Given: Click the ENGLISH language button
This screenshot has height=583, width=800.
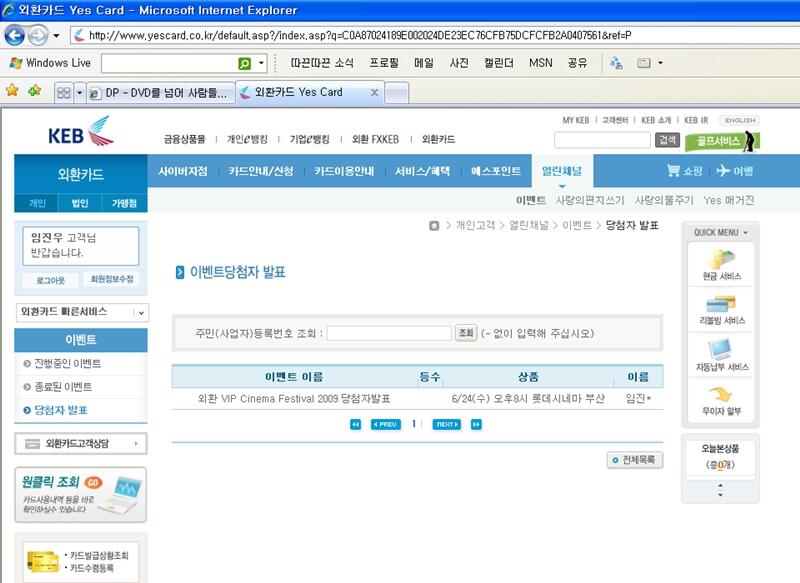Looking at the screenshot, I should (x=740, y=120).
